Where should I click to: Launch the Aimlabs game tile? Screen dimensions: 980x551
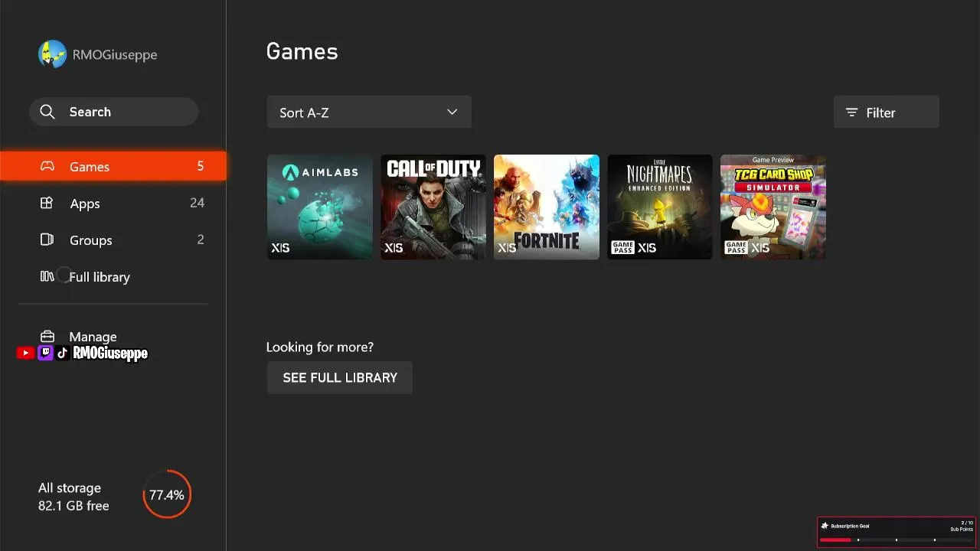click(320, 207)
